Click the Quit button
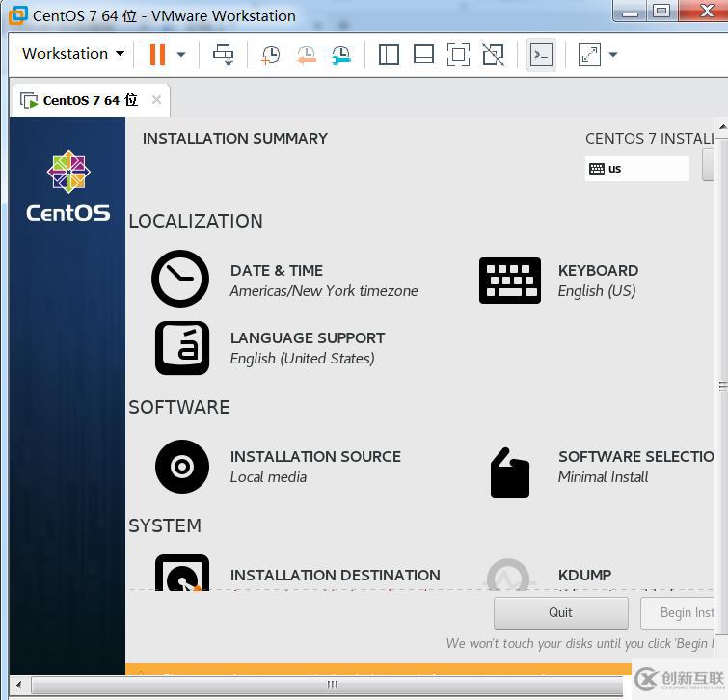The image size is (728, 700). pos(560,612)
